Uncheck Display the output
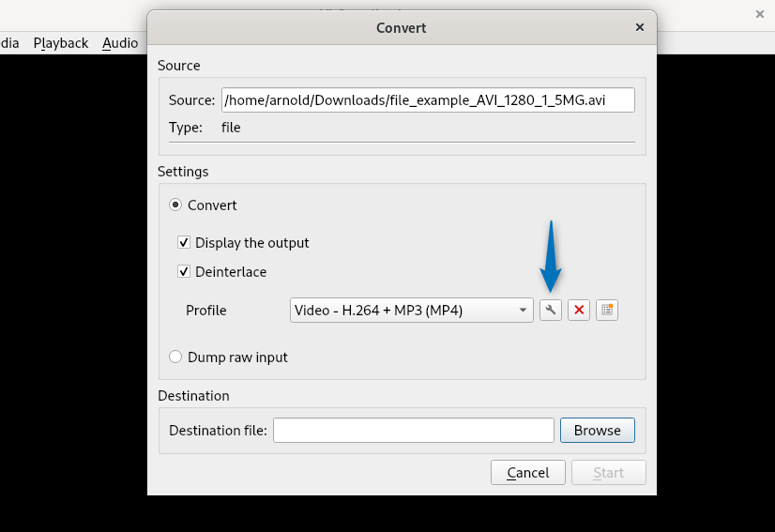Viewport: 775px width, 532px height. coord(185,243)
